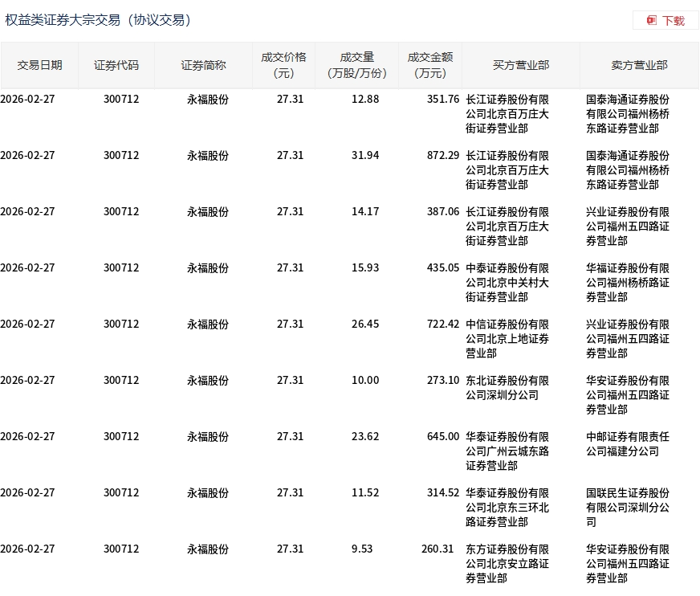Image resolution: width=700 pixels, height=596 pixels.
Task: Click the 中信证券北京上地 buyer cell
Action: [507, 339]
